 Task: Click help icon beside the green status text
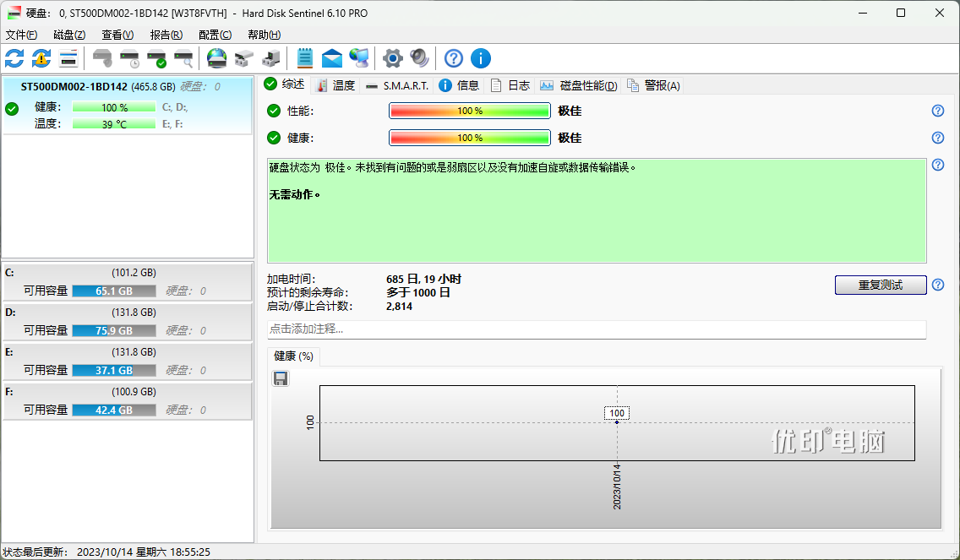(x=938, y=165)
